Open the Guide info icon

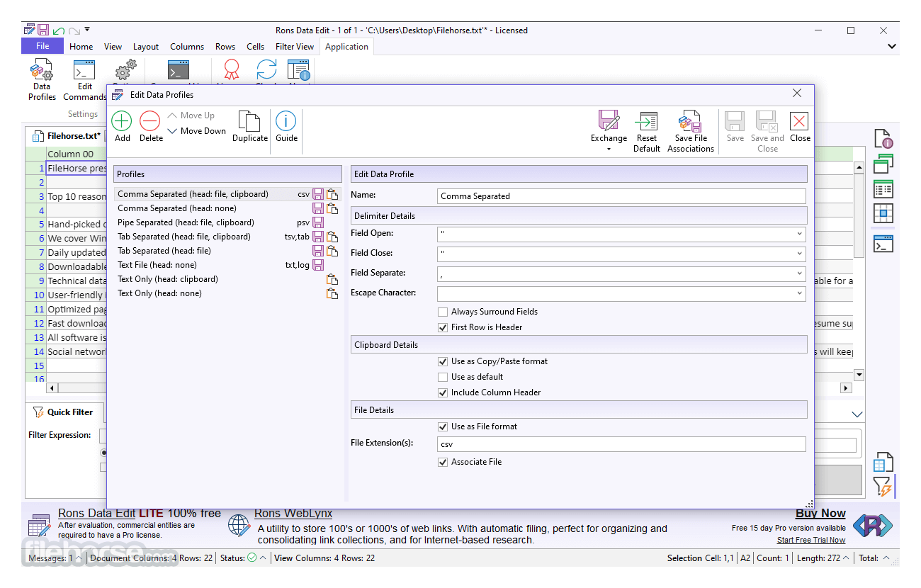286,127
